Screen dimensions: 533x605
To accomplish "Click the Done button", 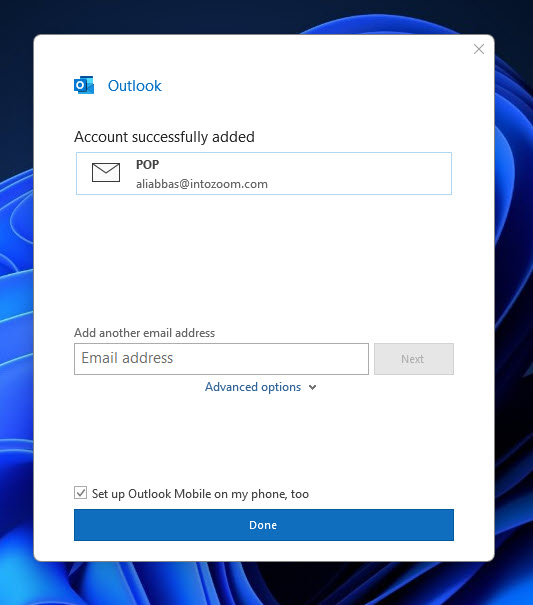I will (x=264, y=525).
